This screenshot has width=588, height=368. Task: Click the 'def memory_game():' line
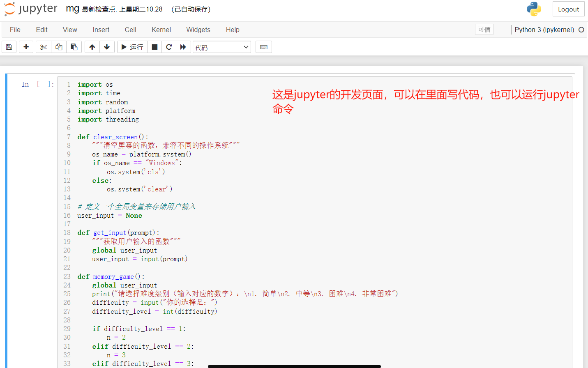pos(111,277)
